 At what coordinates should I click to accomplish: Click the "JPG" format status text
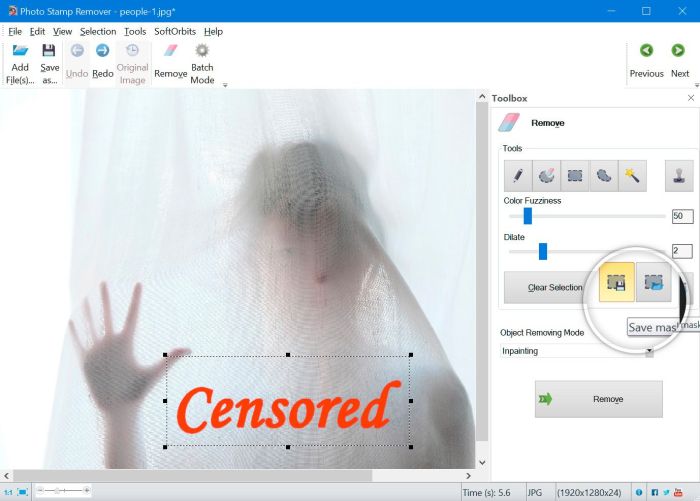pos(534,493)
